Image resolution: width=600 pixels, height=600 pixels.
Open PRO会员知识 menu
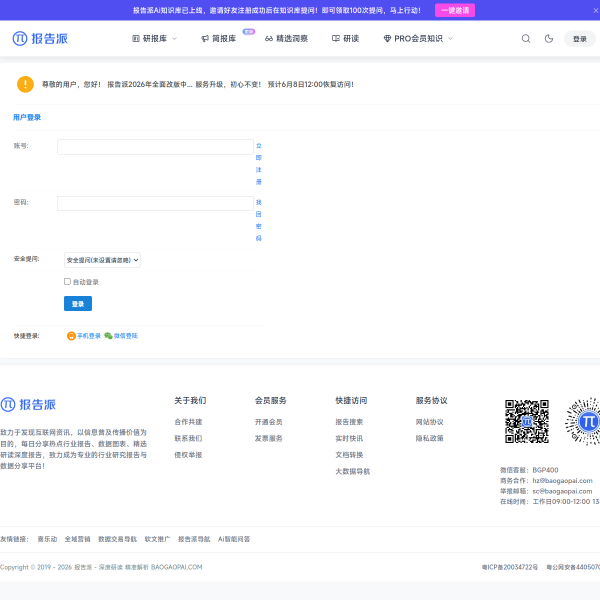tap(413, 39)
